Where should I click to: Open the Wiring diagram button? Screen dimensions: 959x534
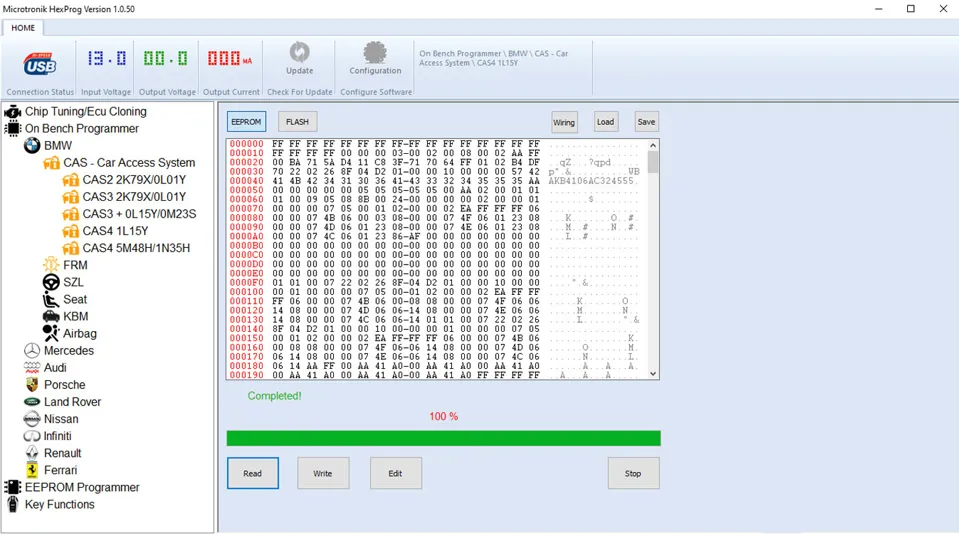coord(564,122)
